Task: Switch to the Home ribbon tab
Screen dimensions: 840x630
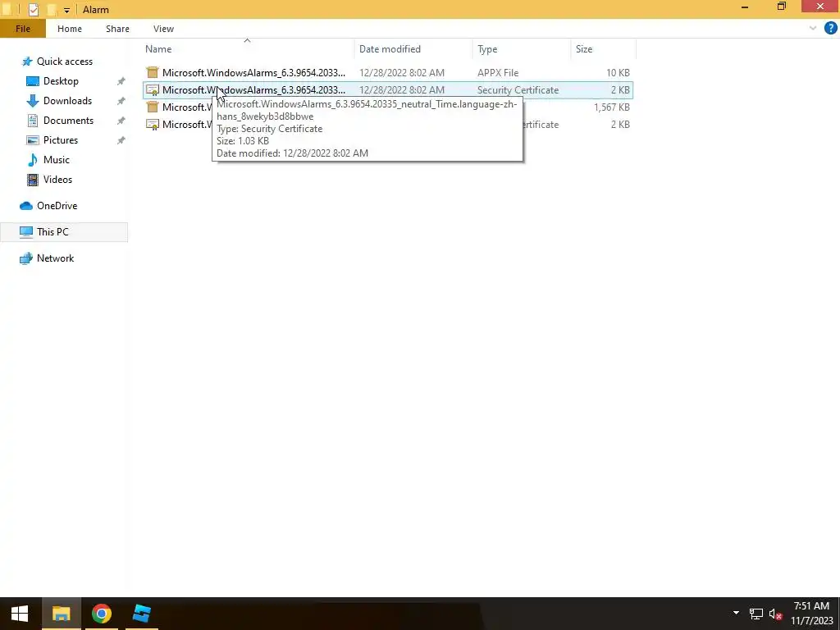Action: 70,29
